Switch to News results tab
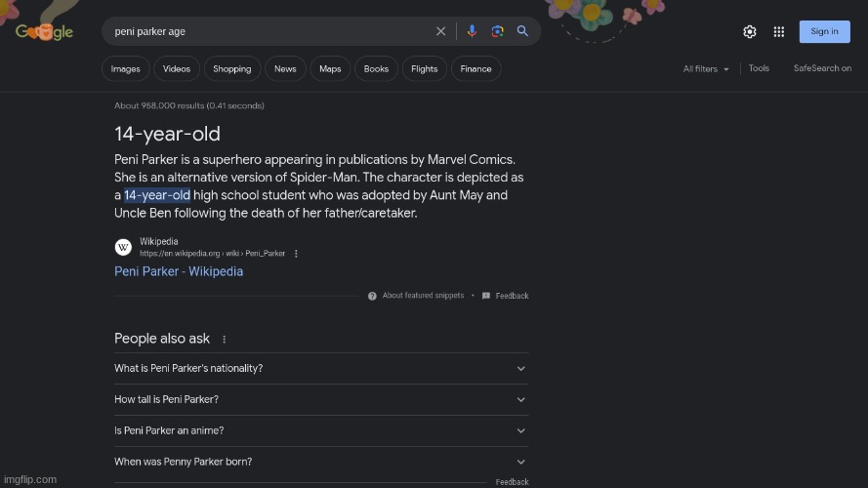This screenshot has width=868, height=488. 285,68
